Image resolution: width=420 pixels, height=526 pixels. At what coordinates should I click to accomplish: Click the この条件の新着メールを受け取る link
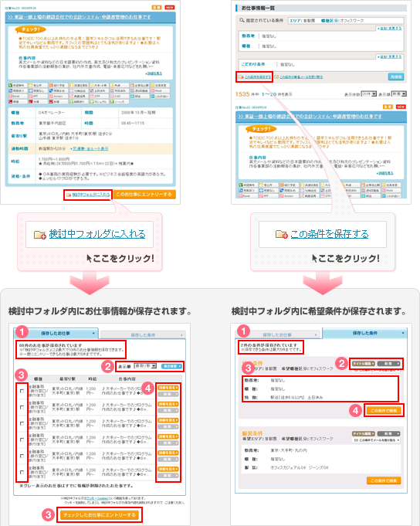pos(301,76)
